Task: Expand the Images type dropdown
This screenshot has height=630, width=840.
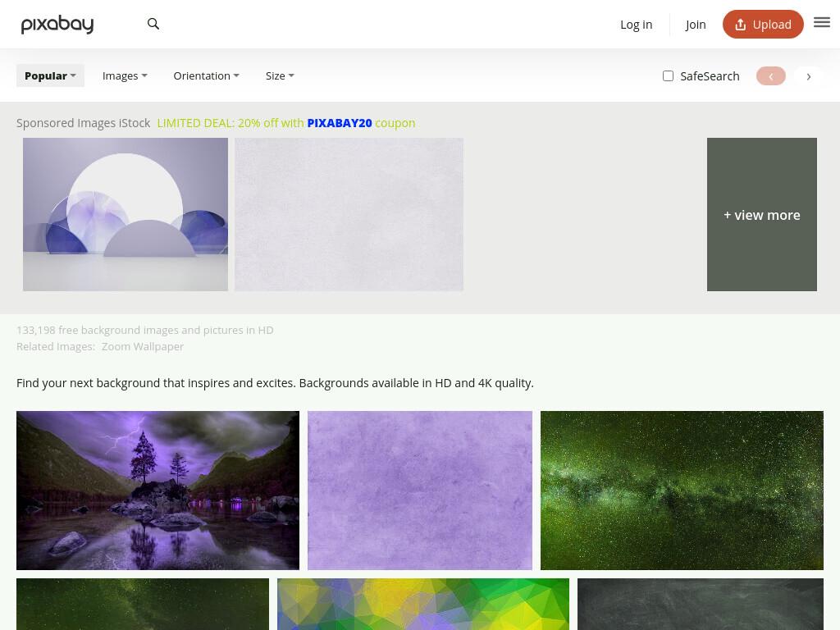Action: tap(125, 75)
